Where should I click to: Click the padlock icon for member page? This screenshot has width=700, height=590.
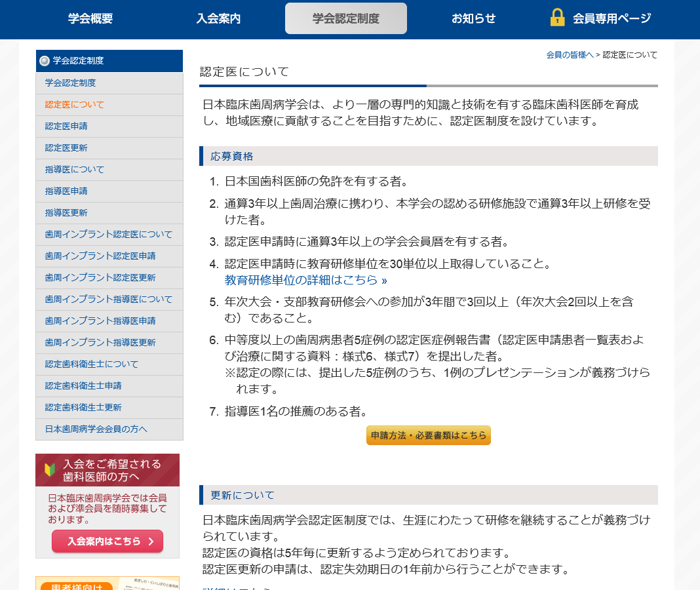coord(557,18)
